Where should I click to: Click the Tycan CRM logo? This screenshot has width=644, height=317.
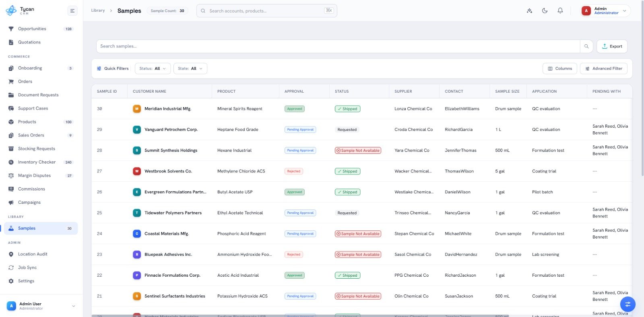click(20, 10)
